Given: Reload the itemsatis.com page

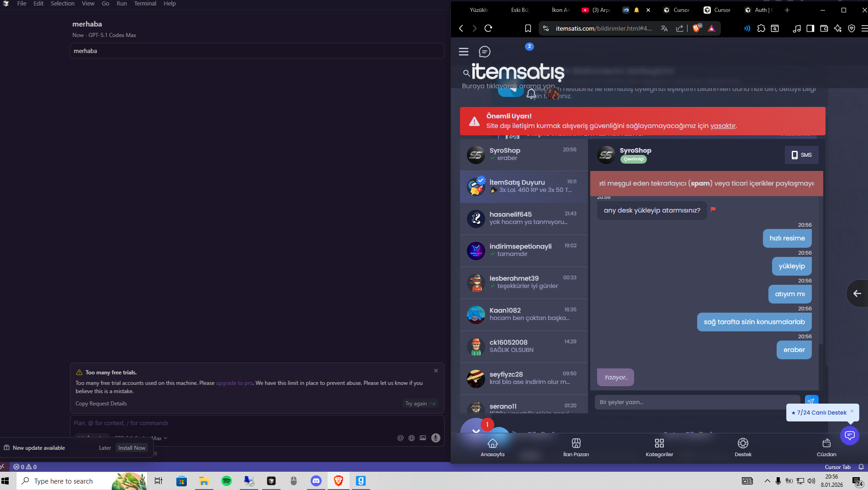Looking at the screenshot, I should [488, 28].
